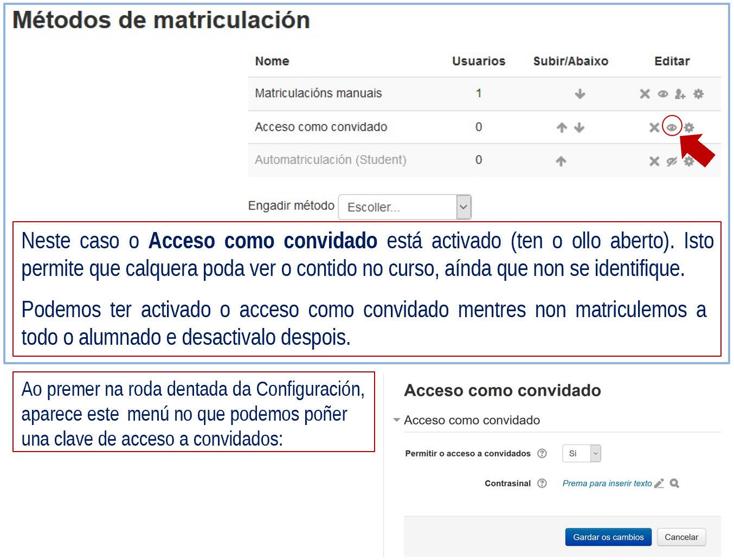734x560 pixels.
Task: Delete the Automatriculación (Student) method
Action: click(654, 162)
